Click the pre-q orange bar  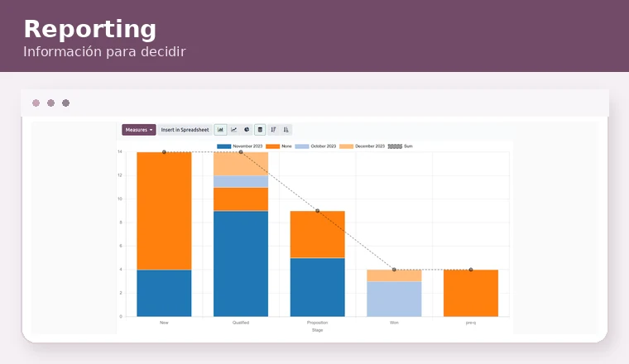tap(471, 293)
